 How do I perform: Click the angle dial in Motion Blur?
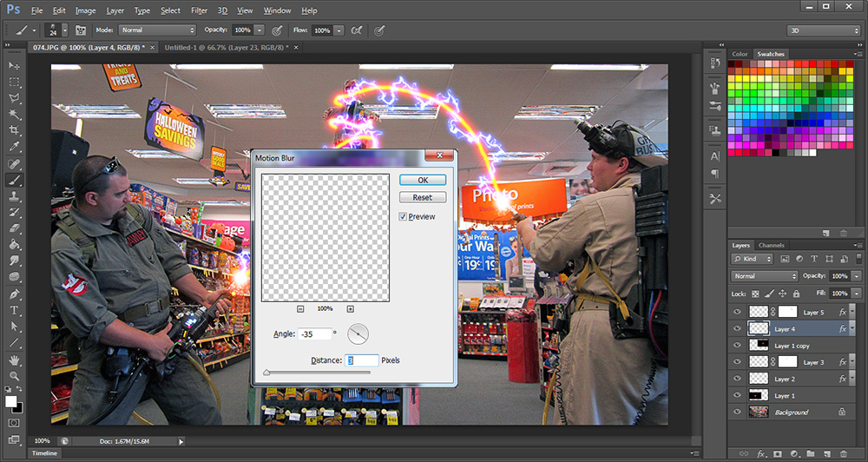click(358, 334)
